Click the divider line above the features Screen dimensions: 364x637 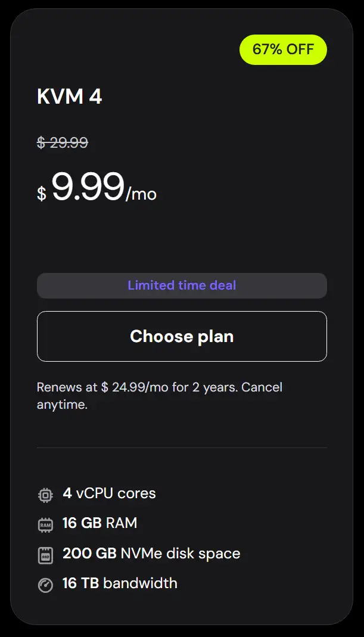pyautogui.click(x=182, y=448)
